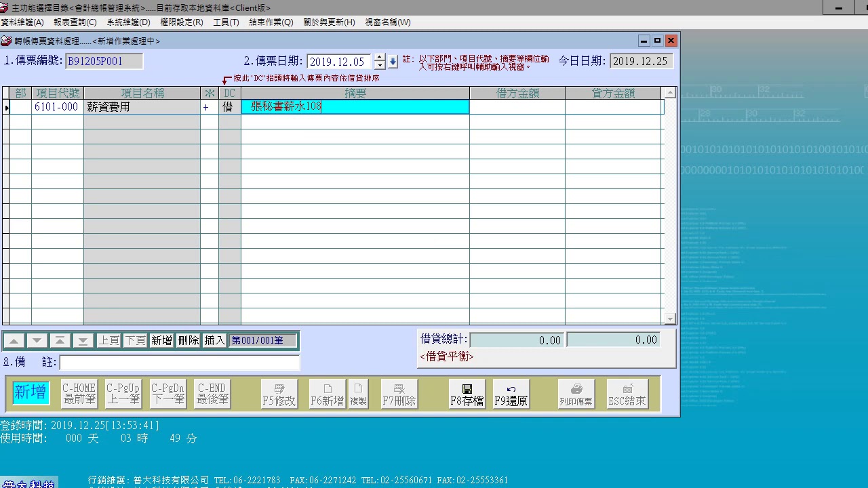Click the C-END 最後筆 button
The image size is (868, 488).
212,394
